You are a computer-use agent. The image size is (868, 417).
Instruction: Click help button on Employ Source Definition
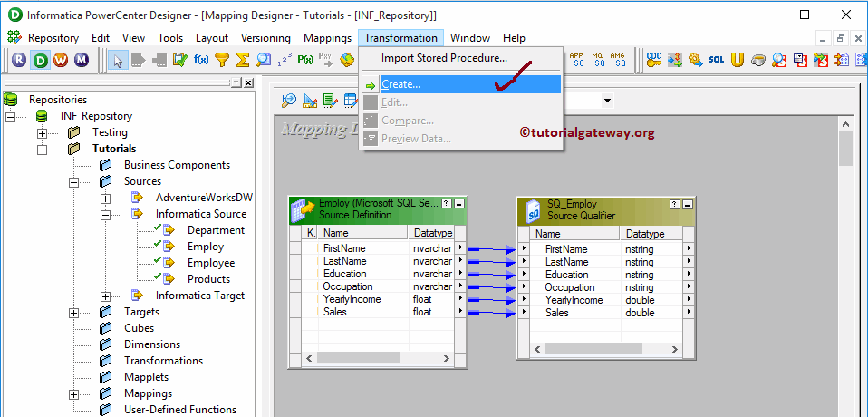(x=448, y=203)
